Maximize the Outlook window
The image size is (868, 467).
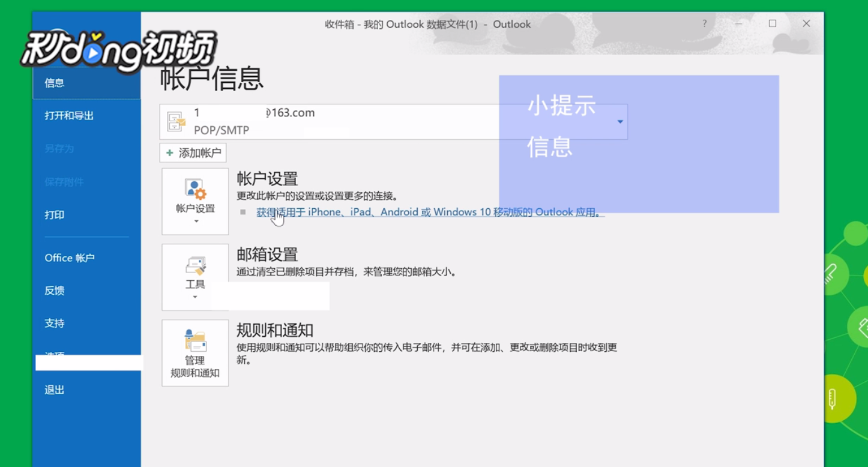[x=773, y=23]
